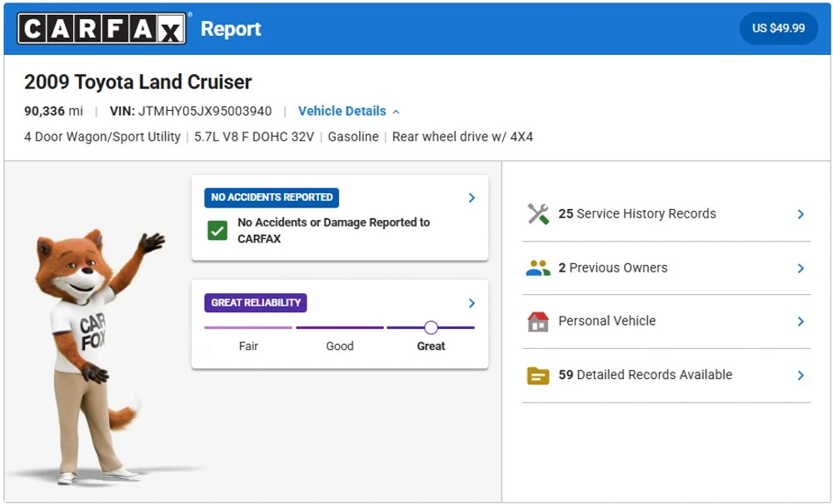
Task: Click the caret next to Vehicle Details
Action: click(x=396, y=112)
